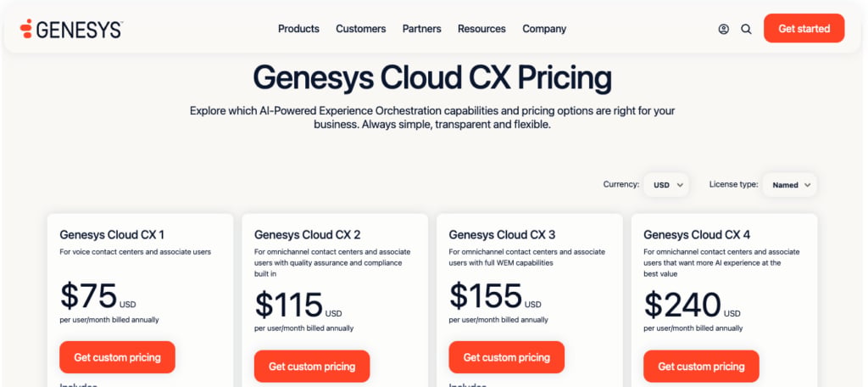Open the Company menu
The image size is (868, 387).
click(544, 29)
